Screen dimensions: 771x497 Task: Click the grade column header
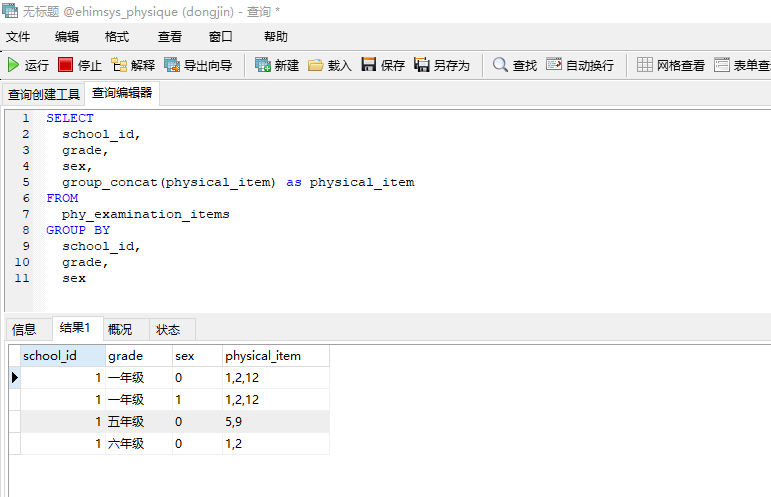click(139, 356)
